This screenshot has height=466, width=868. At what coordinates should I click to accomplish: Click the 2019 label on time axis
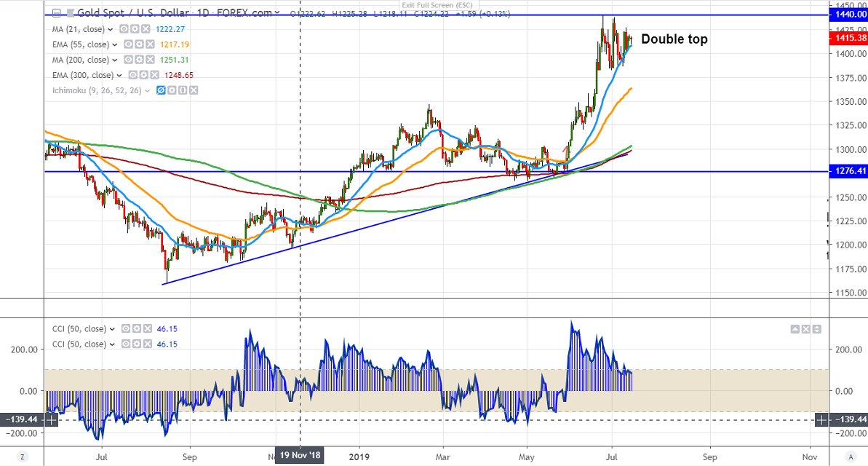[x=359, y=457]
